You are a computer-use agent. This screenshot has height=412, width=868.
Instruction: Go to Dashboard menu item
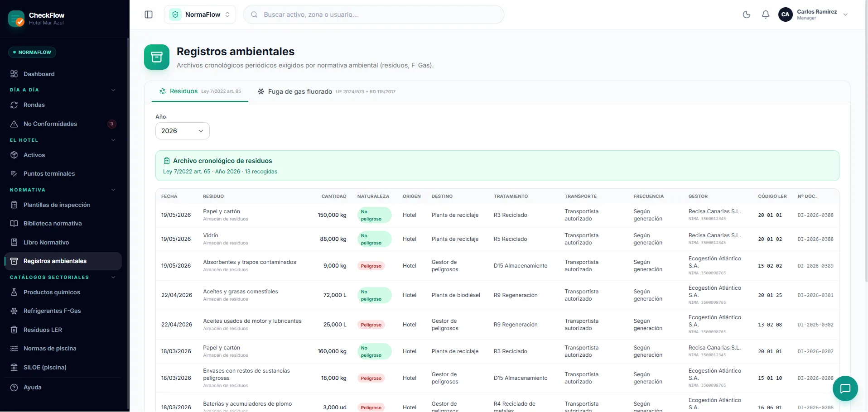[x=63, y=74]
